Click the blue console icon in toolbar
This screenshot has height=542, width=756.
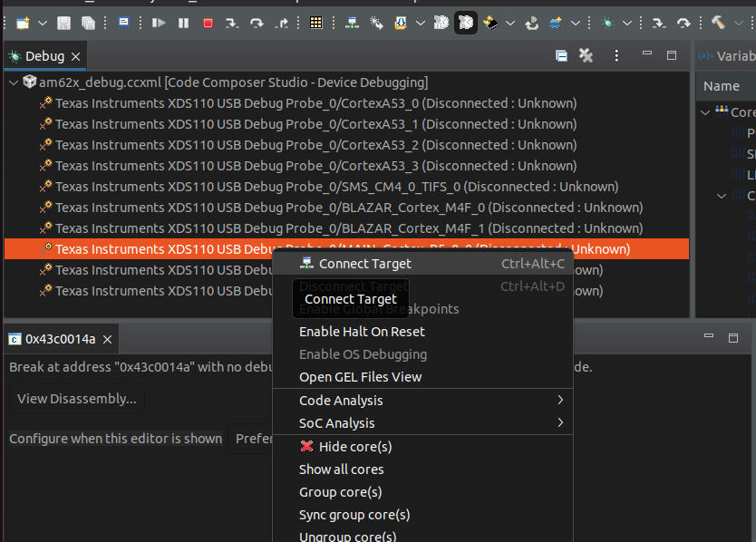pyautogui.click(x=123, y=23)
